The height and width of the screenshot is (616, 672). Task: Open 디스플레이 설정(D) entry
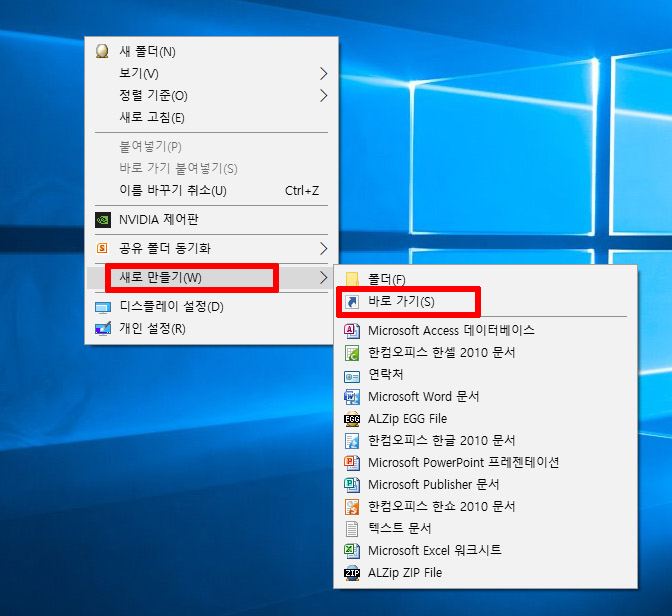[x=211, y=307]
